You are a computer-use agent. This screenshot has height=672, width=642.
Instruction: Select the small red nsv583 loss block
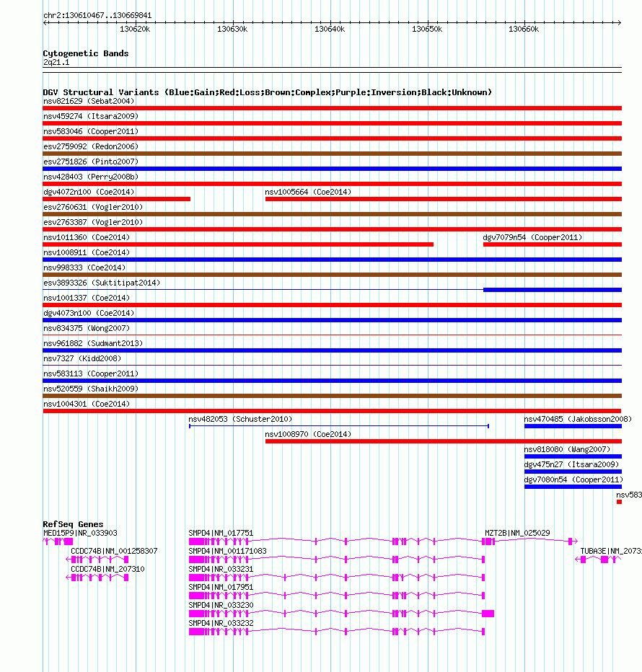point(619,502)
